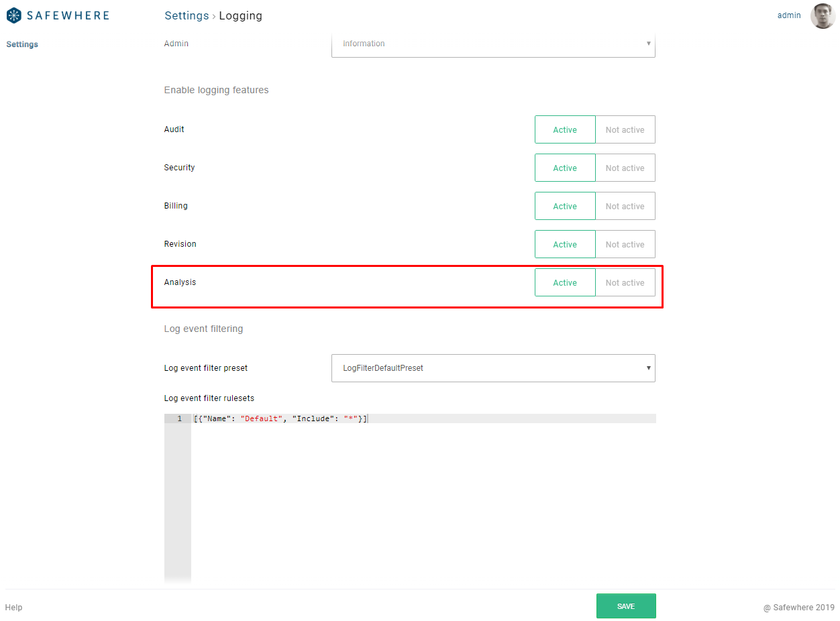Activate Revision logging
This screenshot has height=621, width=840.
point(564,243)
